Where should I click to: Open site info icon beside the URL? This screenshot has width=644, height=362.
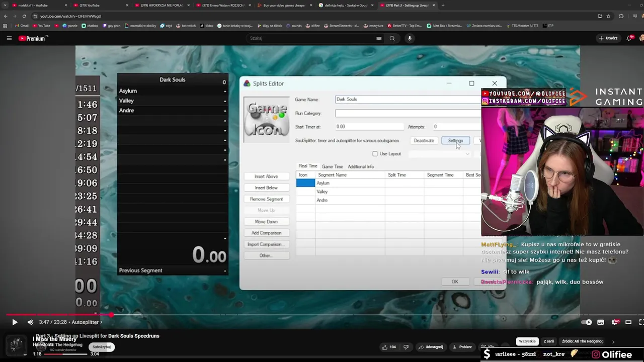pos(35,16)
